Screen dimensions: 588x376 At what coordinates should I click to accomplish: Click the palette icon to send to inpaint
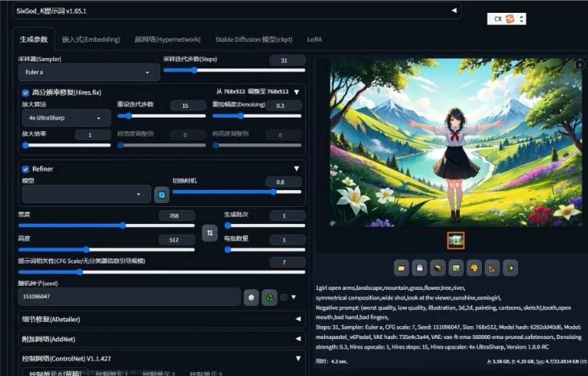pos(474,268)
